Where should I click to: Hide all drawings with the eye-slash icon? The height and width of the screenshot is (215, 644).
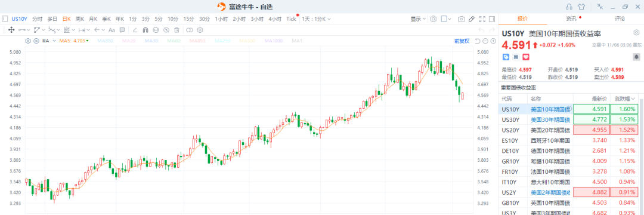coord(166,30)
